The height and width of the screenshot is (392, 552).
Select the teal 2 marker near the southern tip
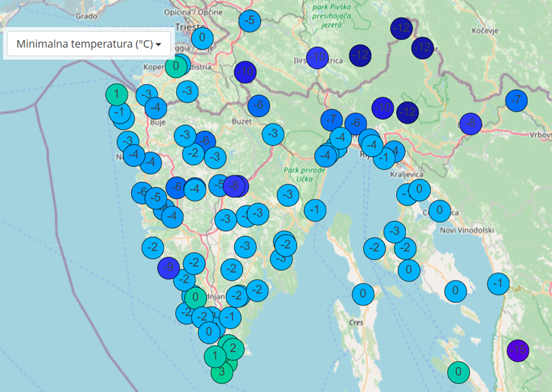pyautogui.click(x=233, y=347)
